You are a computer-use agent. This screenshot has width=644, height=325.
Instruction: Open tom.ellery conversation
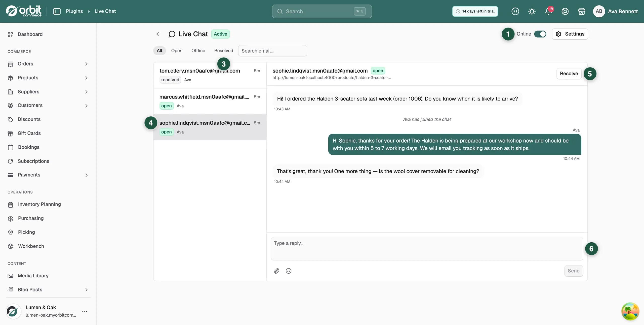(x=210, y=75)
